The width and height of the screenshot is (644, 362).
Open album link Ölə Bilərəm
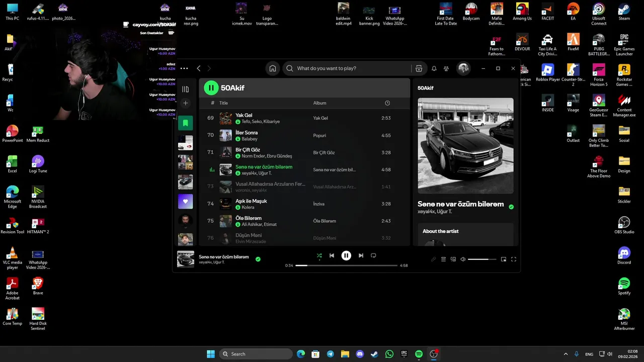tap(325, 221)
